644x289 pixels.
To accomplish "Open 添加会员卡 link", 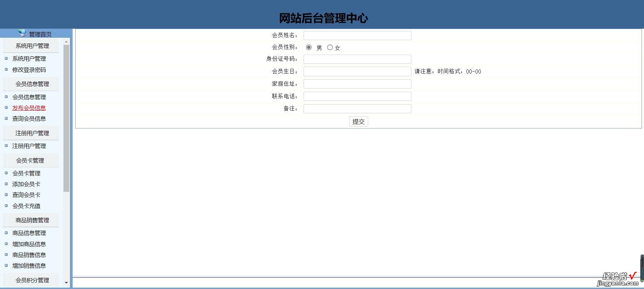I will click(x=26, y=184).
